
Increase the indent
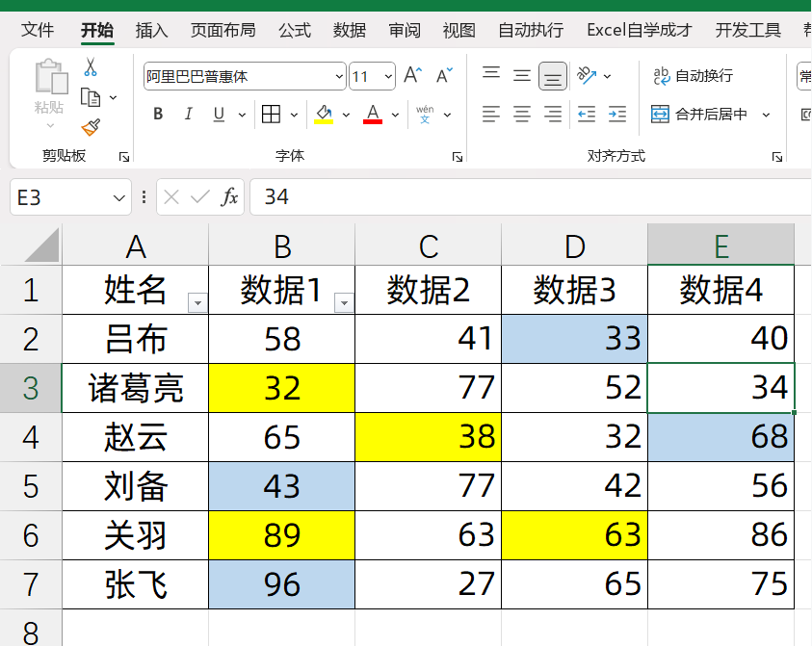point(617,114)
